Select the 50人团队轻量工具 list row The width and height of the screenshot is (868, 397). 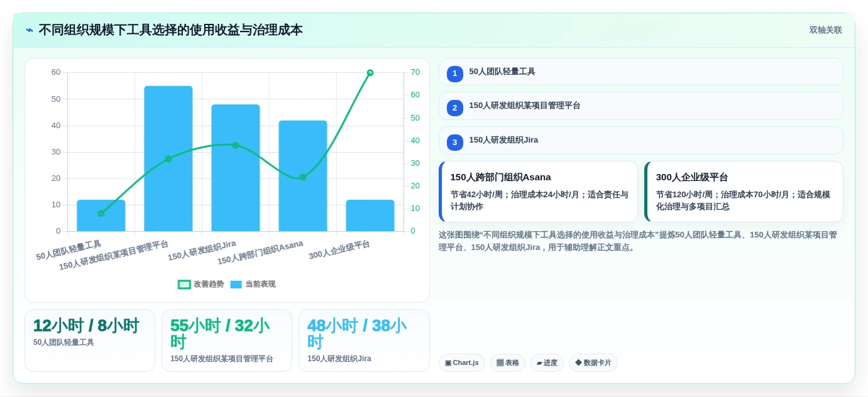[641, 72]
